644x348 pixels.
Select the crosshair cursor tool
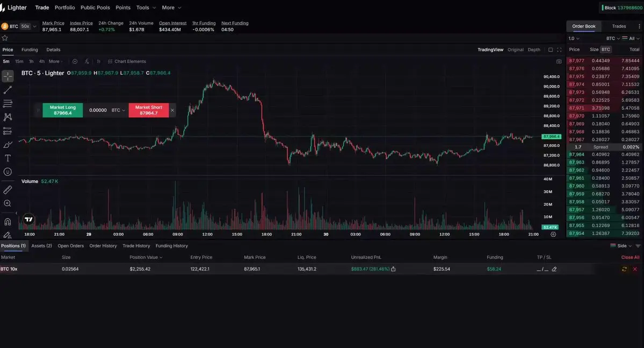(8, 76)
